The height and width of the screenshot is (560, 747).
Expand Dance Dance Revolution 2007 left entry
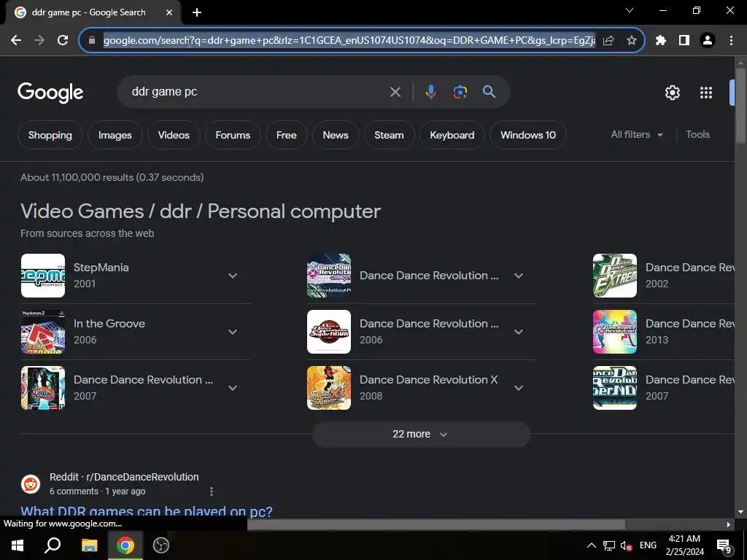tap(233, 388)
